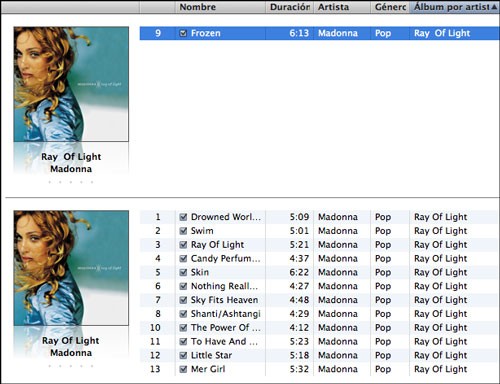Screen dimensions: 500x384
Task: Sort by Álbum por artista column arrow
Action: 494,7
